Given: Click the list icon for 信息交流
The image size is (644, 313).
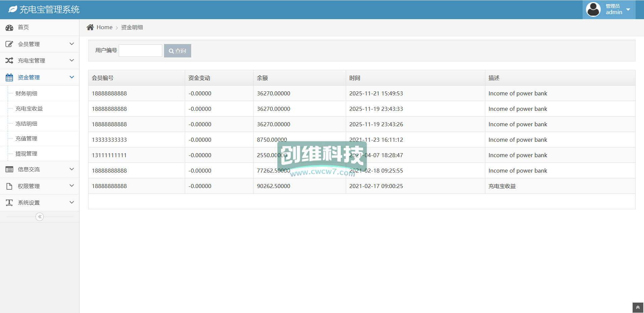Looking at the screenshot, I should click(x=9, y=170).
